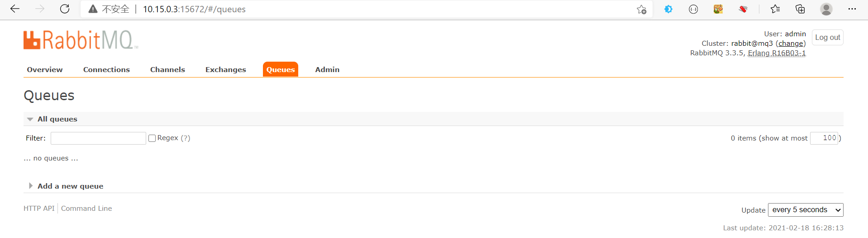
Task: Open the browser profile avatar
Action: click(826, 9)
